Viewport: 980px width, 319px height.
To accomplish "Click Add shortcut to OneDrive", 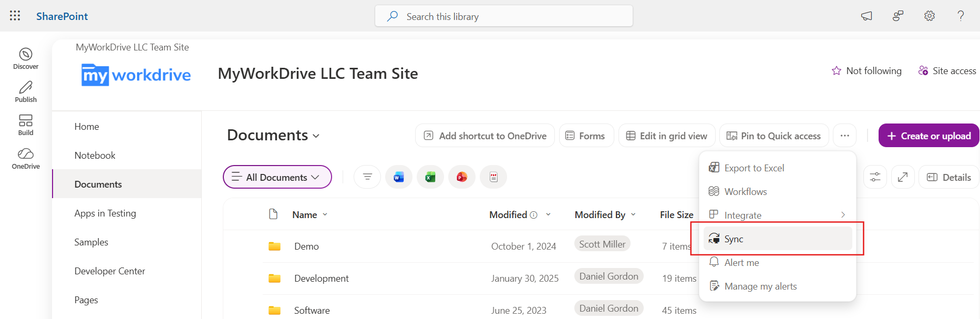I will coord(485,136).
